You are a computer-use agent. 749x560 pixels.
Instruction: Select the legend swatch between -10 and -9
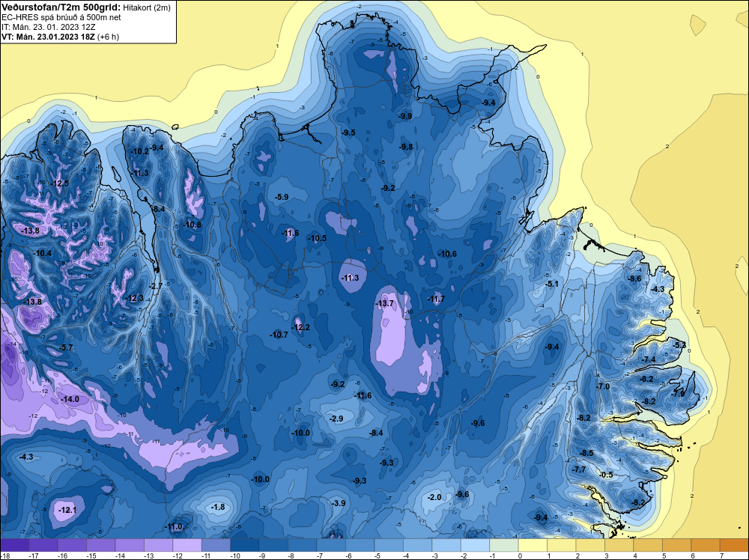[245, 545]
